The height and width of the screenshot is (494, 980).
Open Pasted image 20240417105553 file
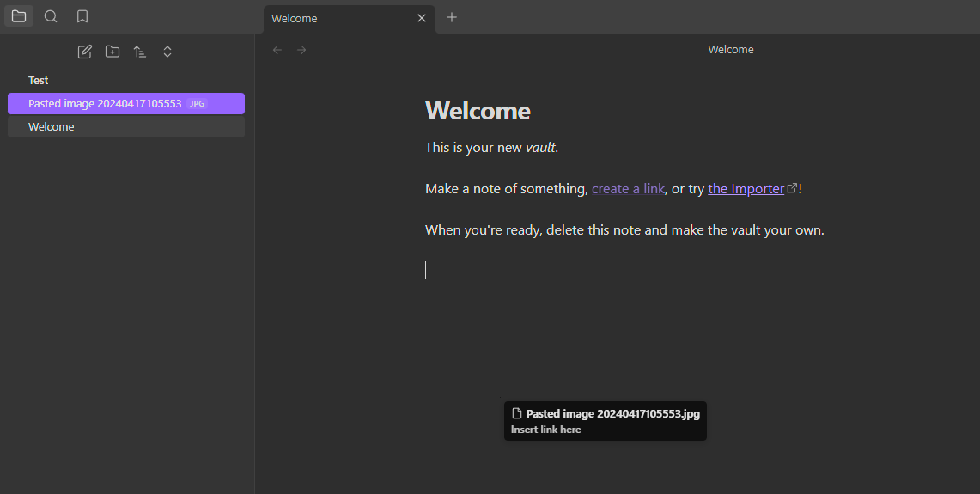[105, 103]
